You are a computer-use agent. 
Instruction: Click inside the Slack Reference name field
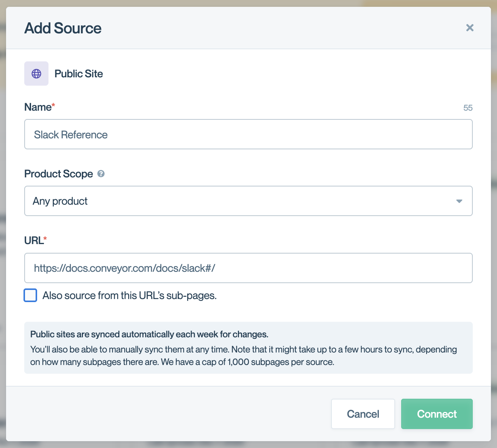(248, 134)
